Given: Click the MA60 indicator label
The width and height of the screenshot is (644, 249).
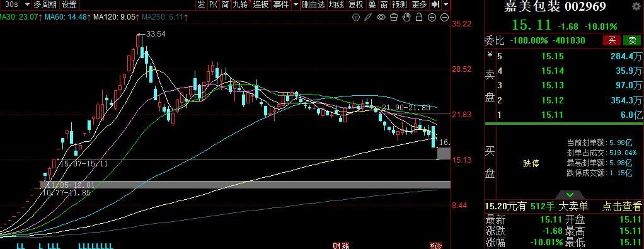Looking at the screenshot, I should pyautogui.click(x=67, y=17).
